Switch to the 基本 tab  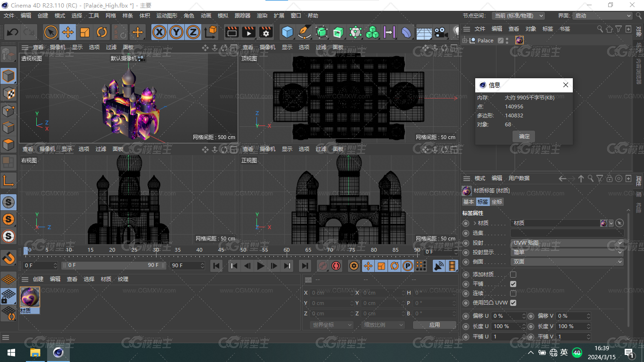click(x=469, y=202)
